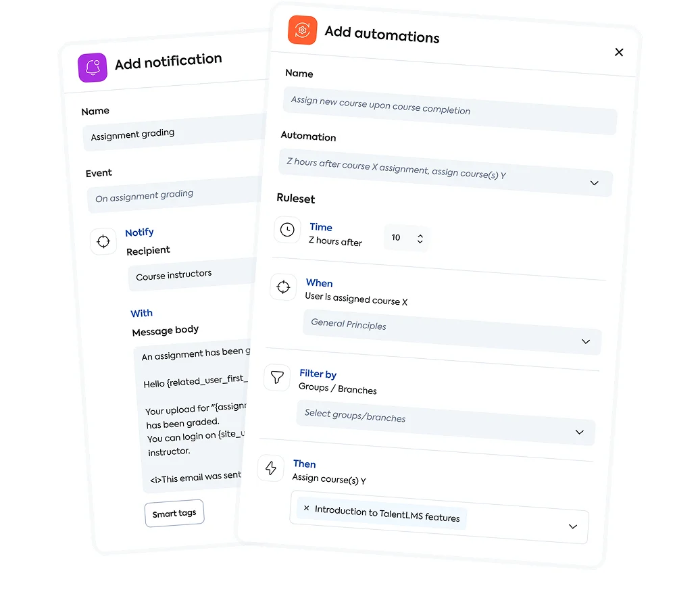Expand the General Principles course dropdown
This screenshot has height=592, width=700.
586,342
